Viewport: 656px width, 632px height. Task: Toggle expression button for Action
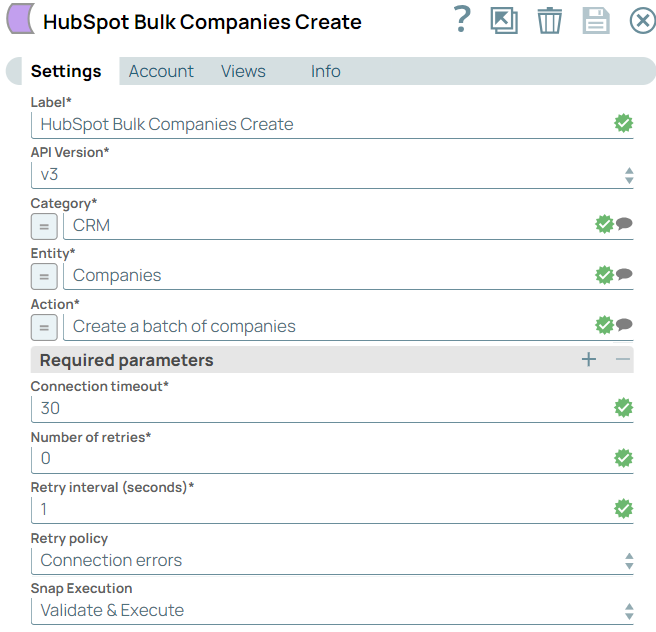44,327
